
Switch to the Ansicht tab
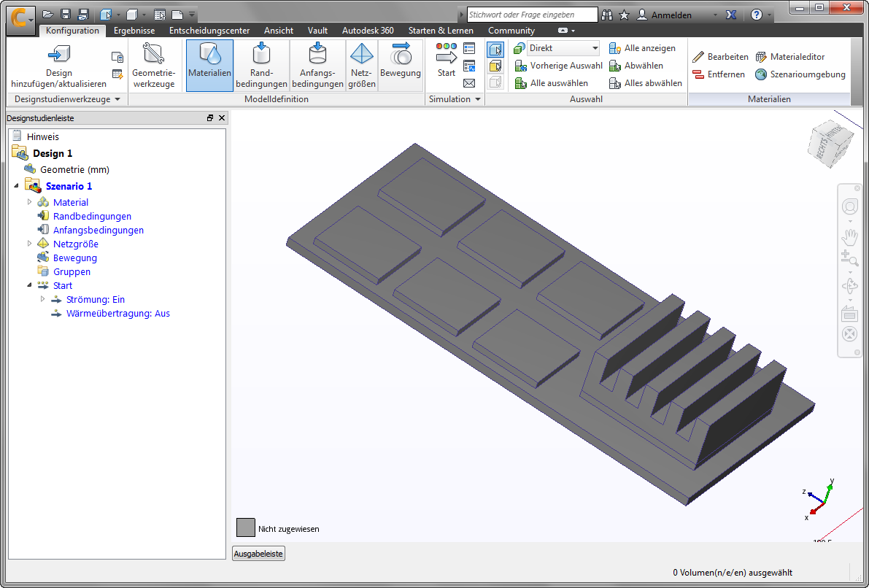click(279, 31)
